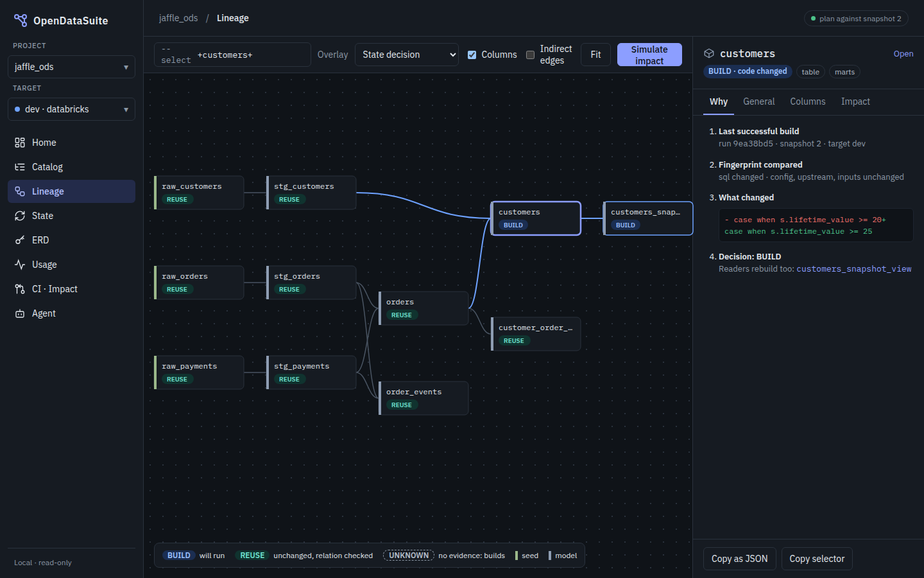Switch to the Why tab

point(719,101)
